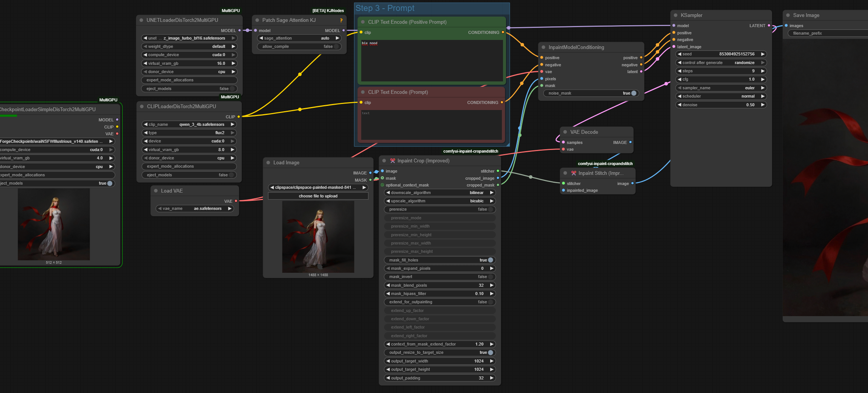This screenshot has width=868, height=393.
Task: Open the downscale_algorithm dropdown showing bilinear
Action: 440,193
